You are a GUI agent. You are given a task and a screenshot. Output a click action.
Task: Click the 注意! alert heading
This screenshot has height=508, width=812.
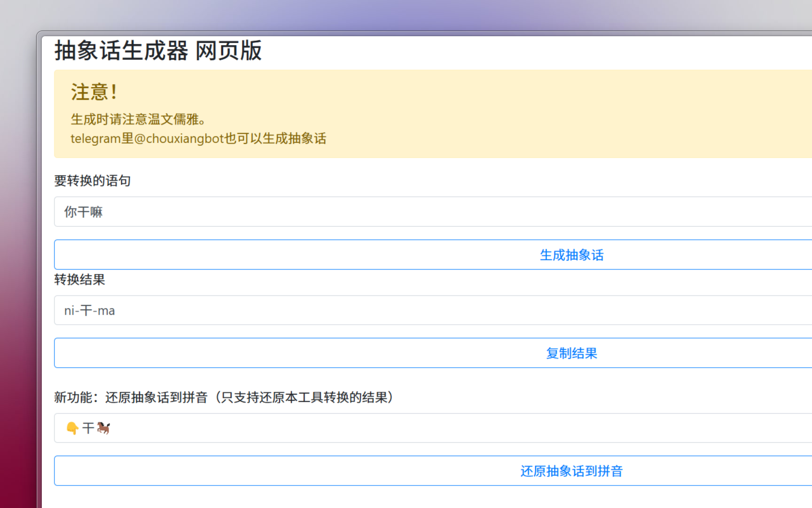(94, 92)
